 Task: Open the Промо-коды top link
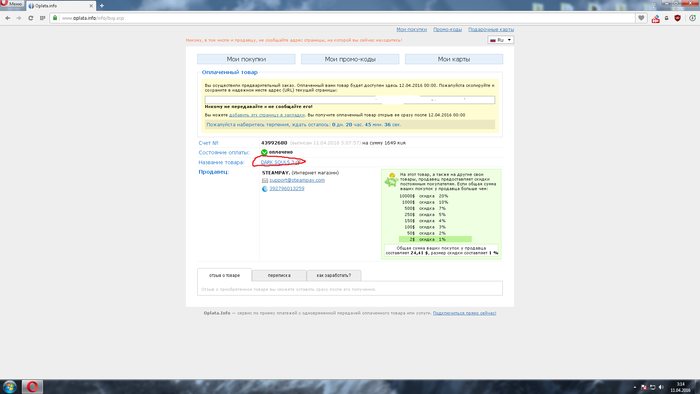[447, 29]
